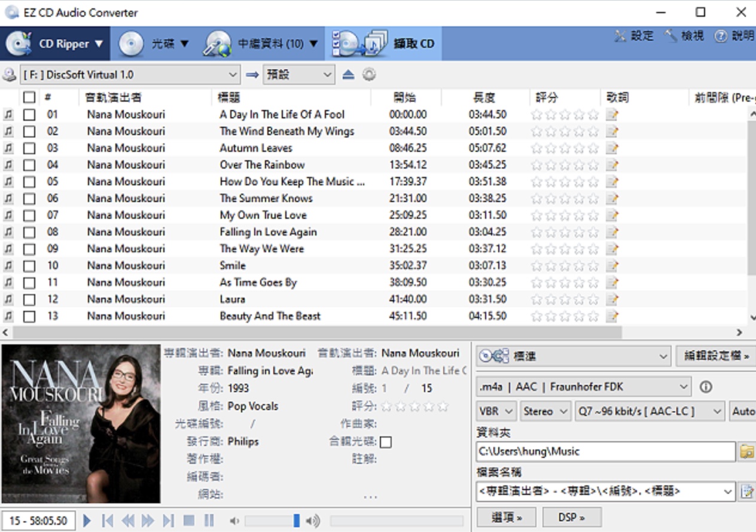Open lyrics editor icon for track 01
756x532 pixels.
(x=611, y=115)
